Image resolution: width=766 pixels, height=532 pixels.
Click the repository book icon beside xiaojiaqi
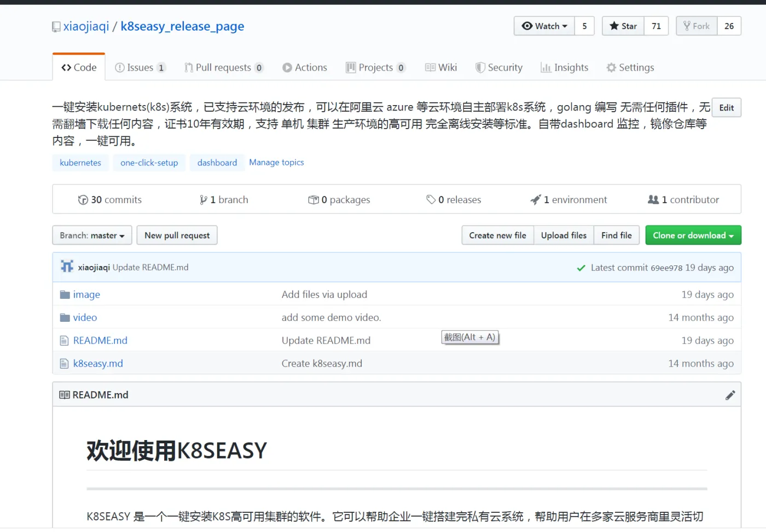coord(56,27)
